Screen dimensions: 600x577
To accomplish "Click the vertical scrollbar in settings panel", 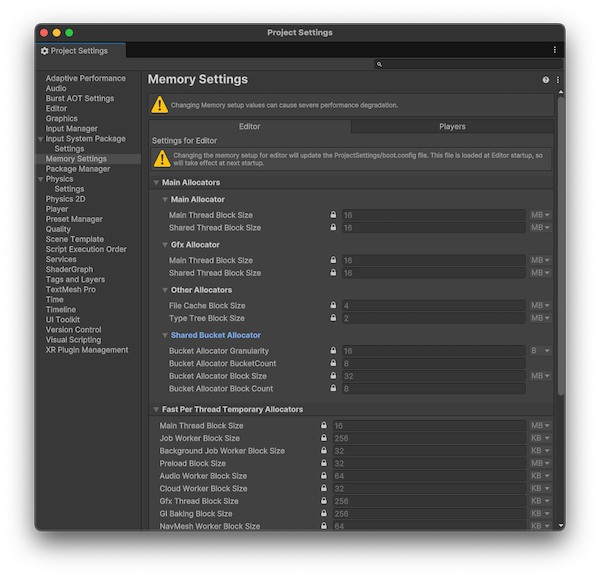I will pyautogui.click(x=560, y=250).
